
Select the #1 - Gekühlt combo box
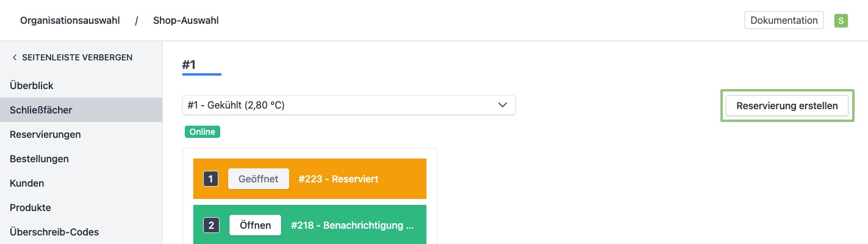point(342,105)
